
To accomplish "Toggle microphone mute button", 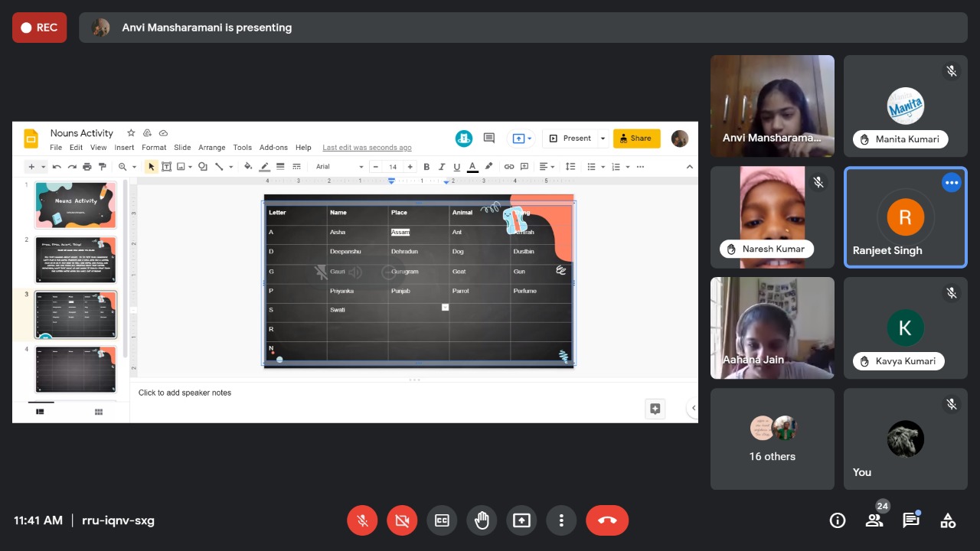I will click(x=363, y=520).
